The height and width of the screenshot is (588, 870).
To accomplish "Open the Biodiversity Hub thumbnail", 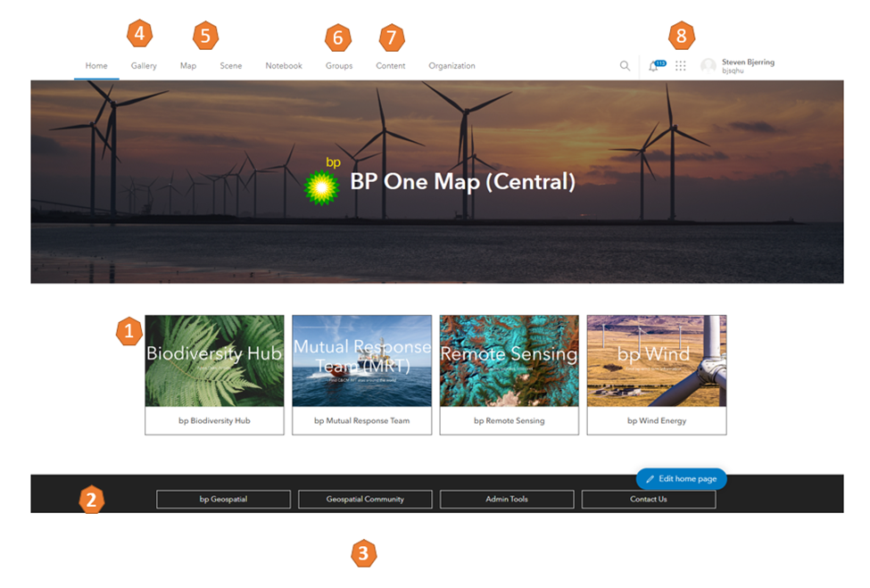I will (214, 361).
